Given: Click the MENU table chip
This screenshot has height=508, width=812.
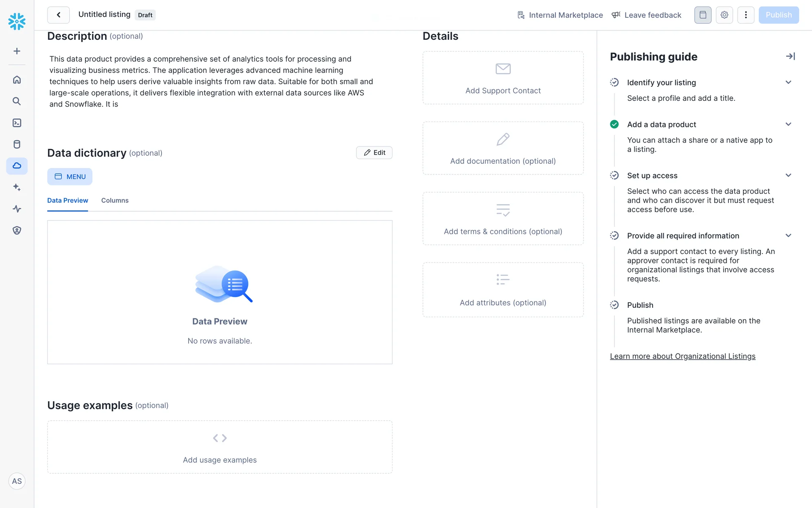Looking at the screenshot, I should (x=70, y=177).
